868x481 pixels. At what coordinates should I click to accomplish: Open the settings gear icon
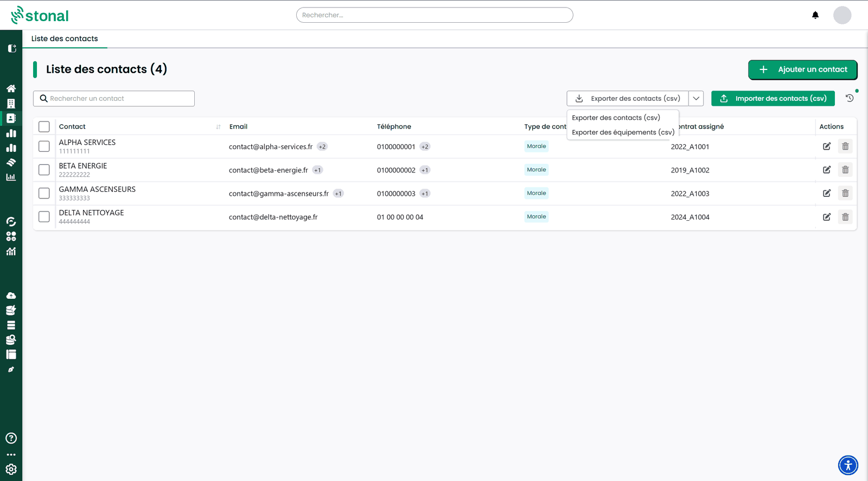coord(11,469)
